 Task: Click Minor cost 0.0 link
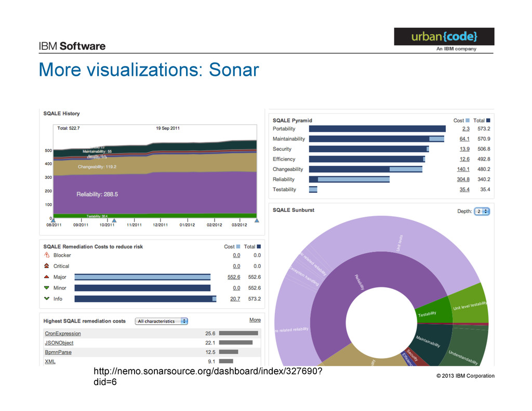click(236, 288)
